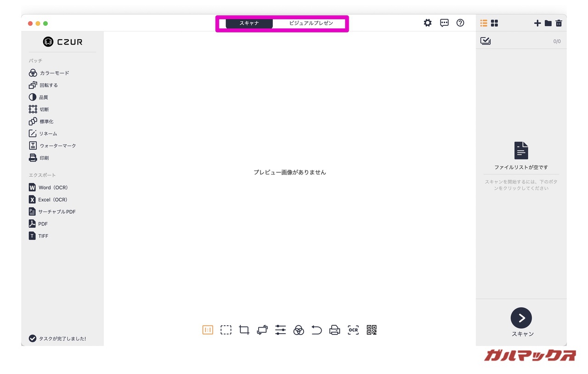Click the undo arrow icon
Image resolution: width=588 pixels, height=374 pixels.
pyautogui.click(x=317, y=330)
